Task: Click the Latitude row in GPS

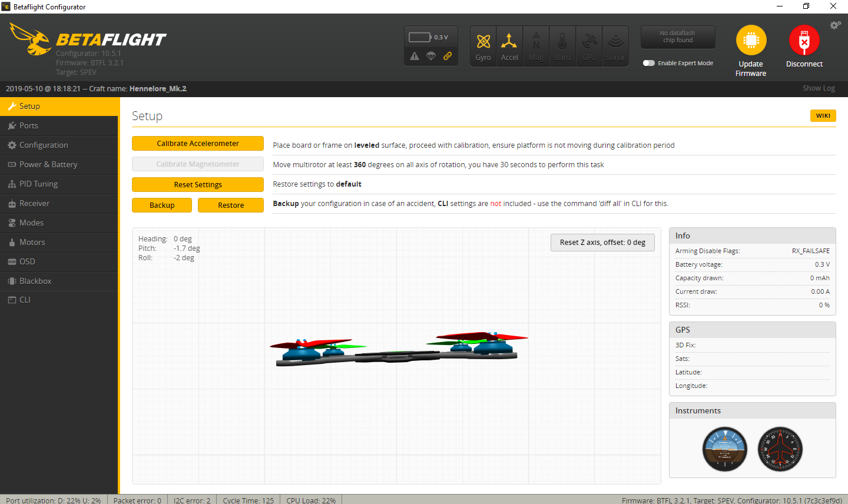Action: tap(753, 372)
